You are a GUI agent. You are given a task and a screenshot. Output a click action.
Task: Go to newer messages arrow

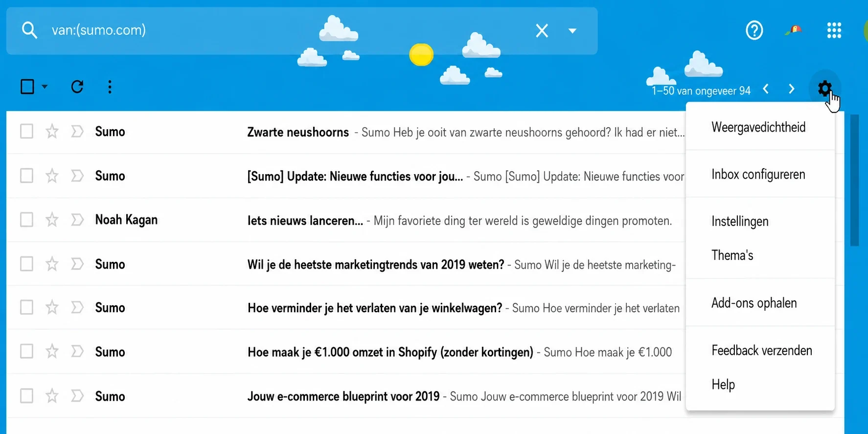766,89
